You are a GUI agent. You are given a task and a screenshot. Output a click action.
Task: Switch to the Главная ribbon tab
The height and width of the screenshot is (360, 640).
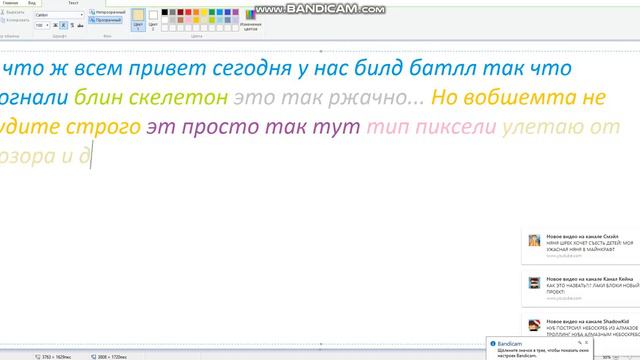point(10,3)
